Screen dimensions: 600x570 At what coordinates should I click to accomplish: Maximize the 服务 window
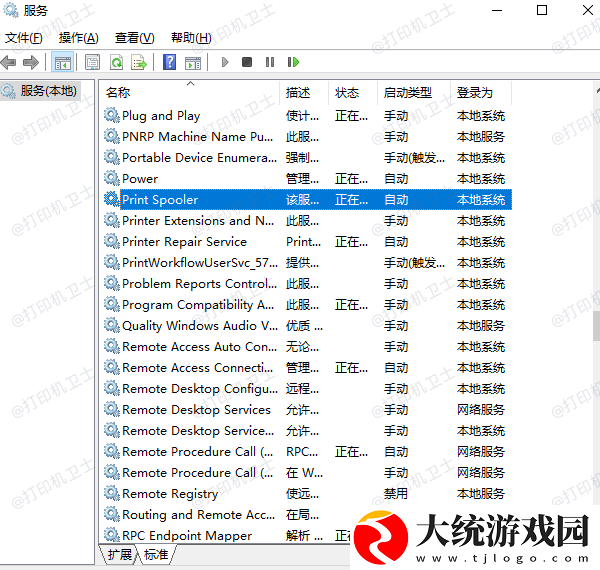(542, 10)
